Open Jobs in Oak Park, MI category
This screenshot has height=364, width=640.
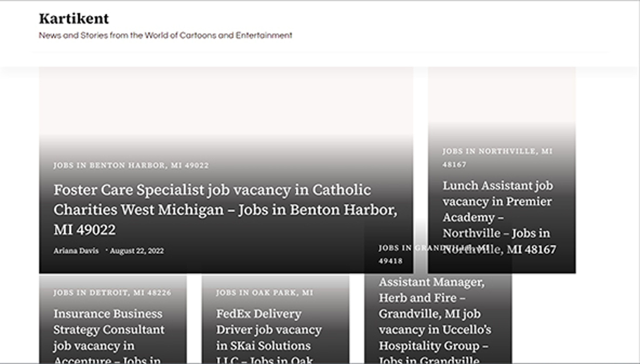pyautogui.click(x=264, y=293)
